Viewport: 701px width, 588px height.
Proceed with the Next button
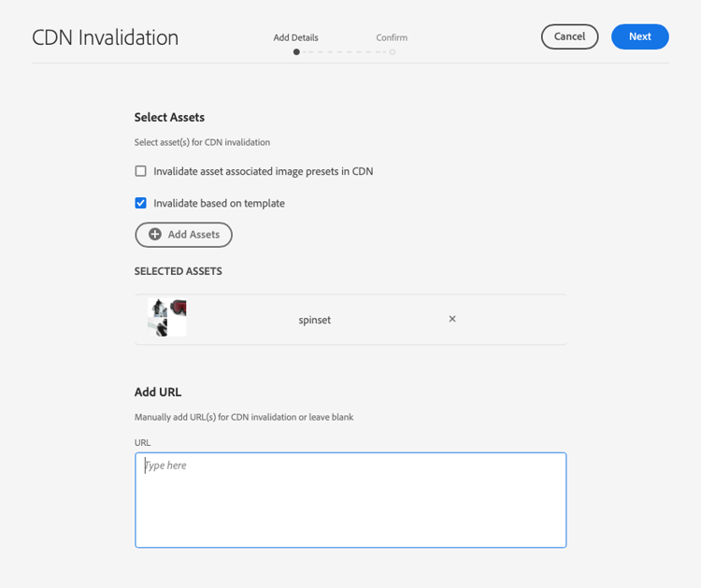click(x=639, y=36)
